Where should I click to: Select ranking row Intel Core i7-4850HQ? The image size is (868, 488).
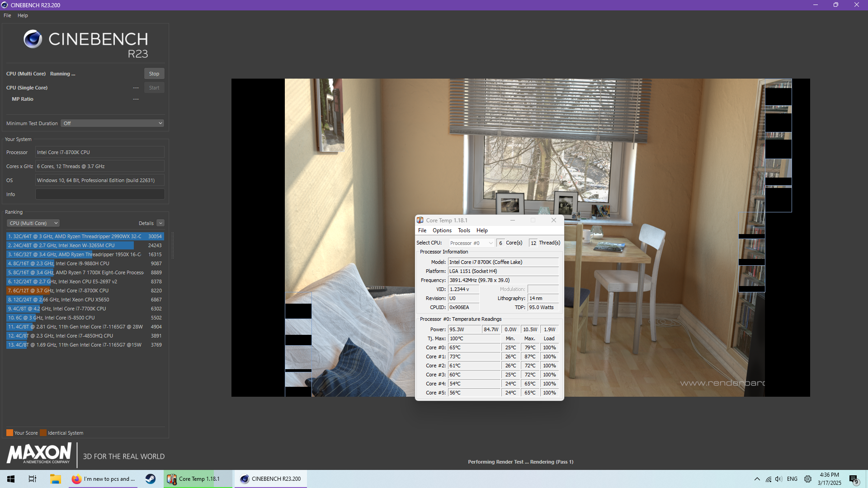pos(85,336)
